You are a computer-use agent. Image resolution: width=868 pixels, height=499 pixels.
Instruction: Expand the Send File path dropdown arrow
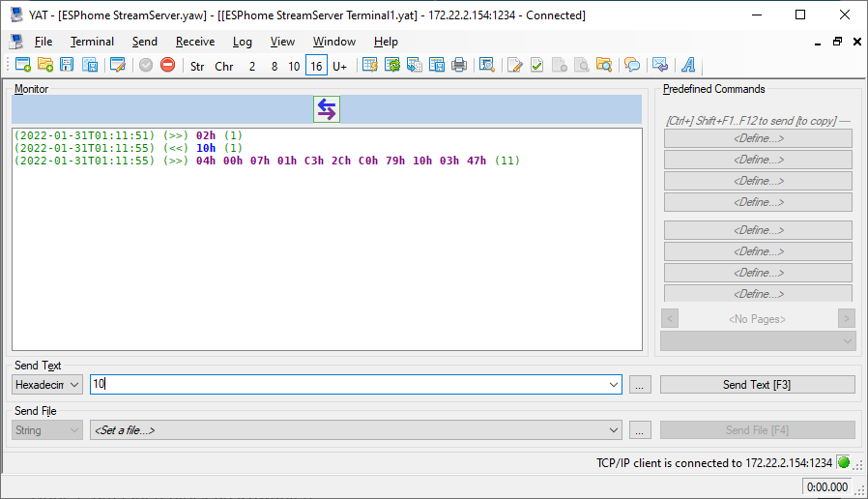[x=614, y=430]
